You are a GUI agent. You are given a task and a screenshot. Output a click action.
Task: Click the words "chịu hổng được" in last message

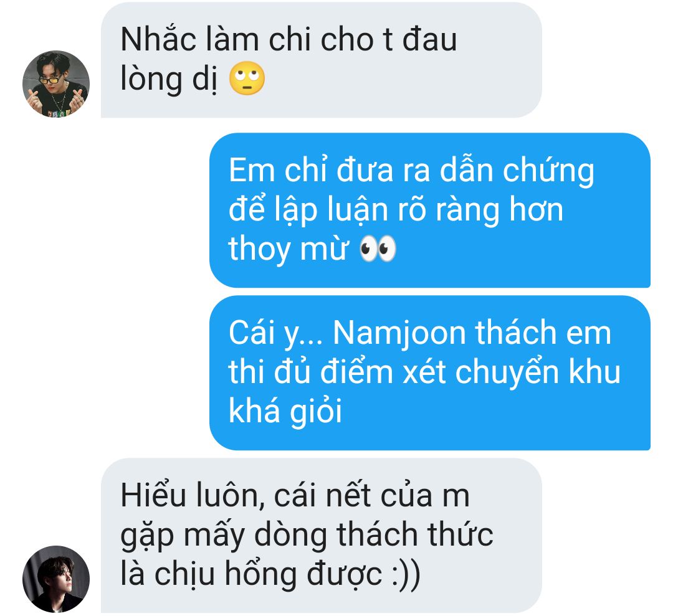click(268, 574)
